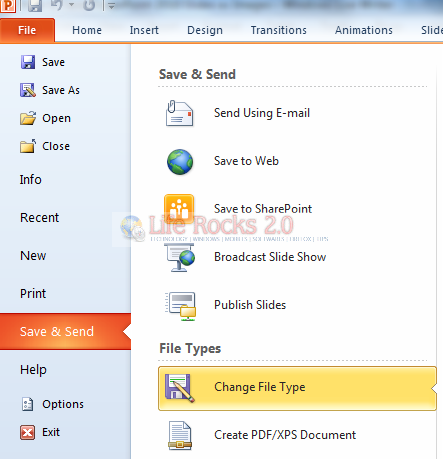Open the Customize Quick Access Toolbar arrow
Image resolution: width=443 pixels, height=459 pixels.
(111, 6)
